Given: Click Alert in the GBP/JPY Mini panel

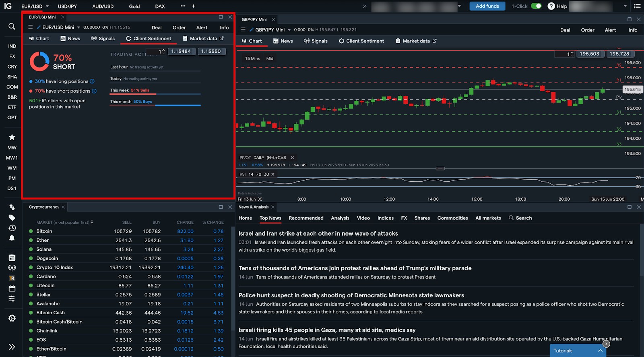Looking at the screenshot, I should [x=610, y=30].
